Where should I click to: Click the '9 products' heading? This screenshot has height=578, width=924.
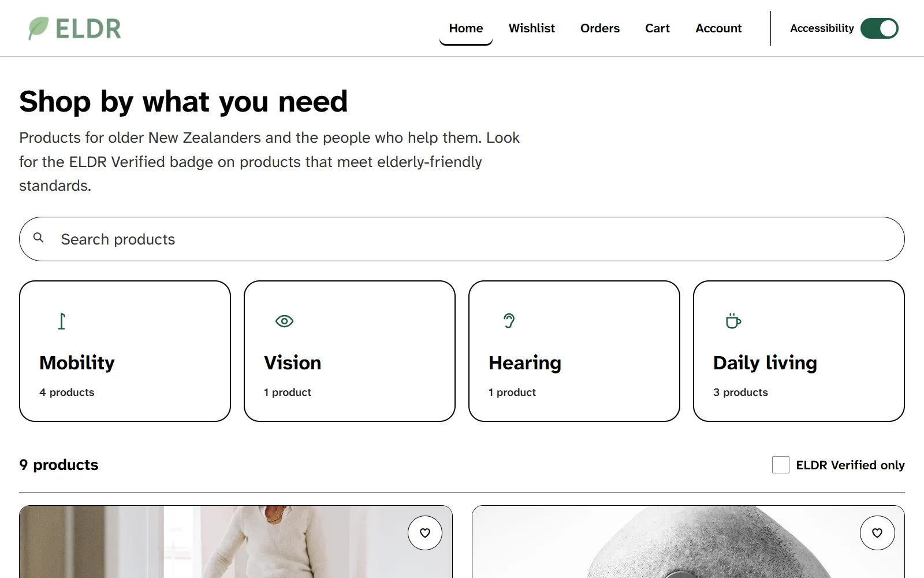(59, 465)
